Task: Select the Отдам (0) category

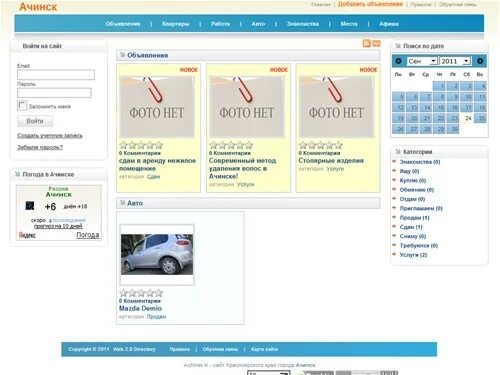Action: (412, 199)
